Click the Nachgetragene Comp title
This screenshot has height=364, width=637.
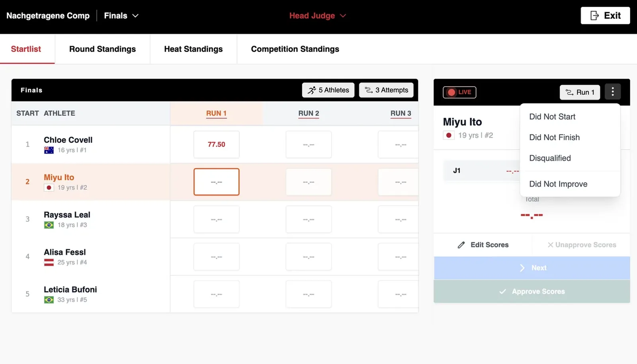pos(48,16)
